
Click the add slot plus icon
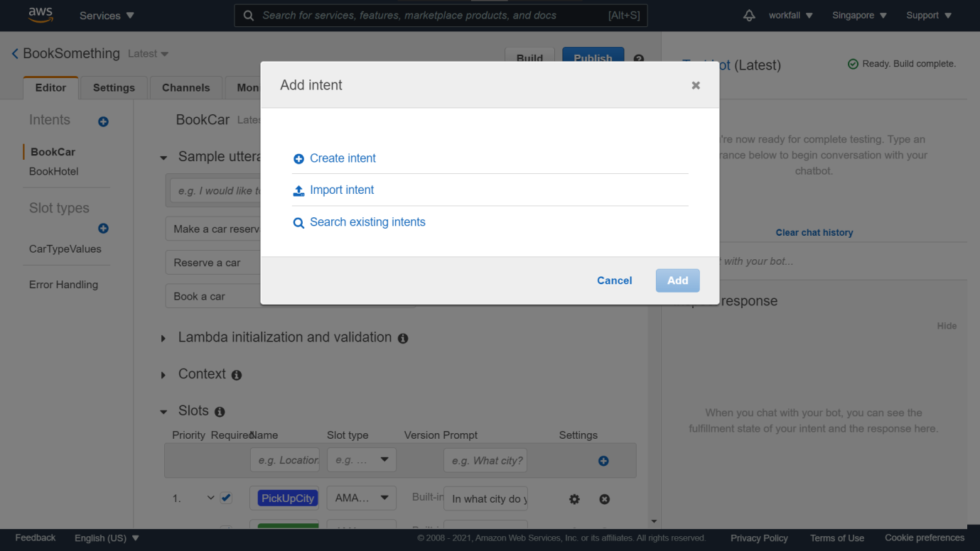pos(603,461)
